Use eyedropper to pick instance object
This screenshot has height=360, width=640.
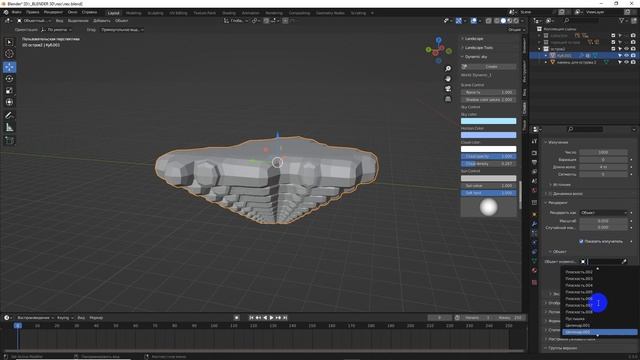pos(624,261)
